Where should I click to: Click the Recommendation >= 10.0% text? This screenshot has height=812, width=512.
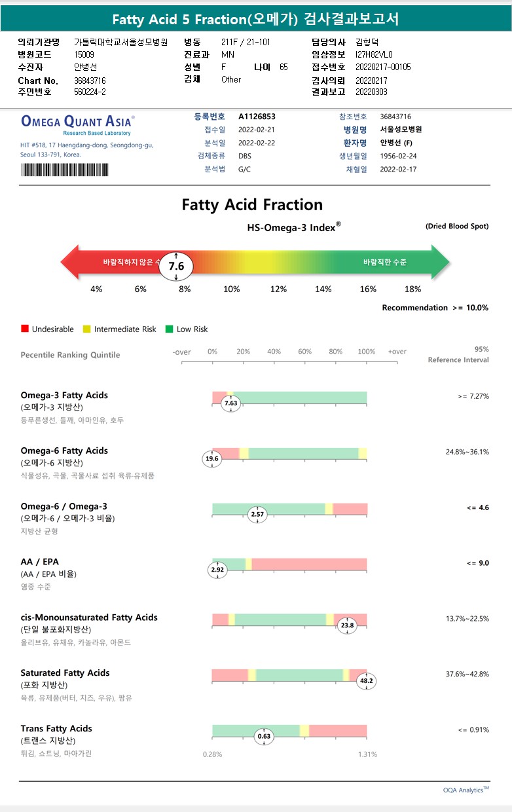coord(435,308)
